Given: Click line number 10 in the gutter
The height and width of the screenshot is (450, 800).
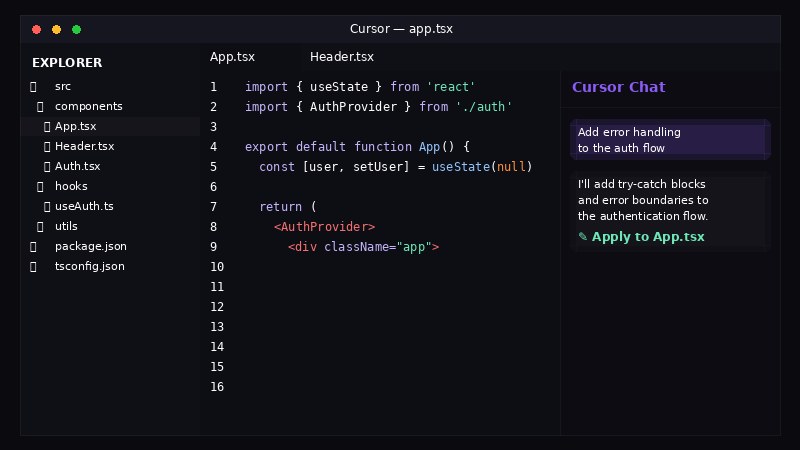Looking at the screenshot, I should tap(217, 267).
